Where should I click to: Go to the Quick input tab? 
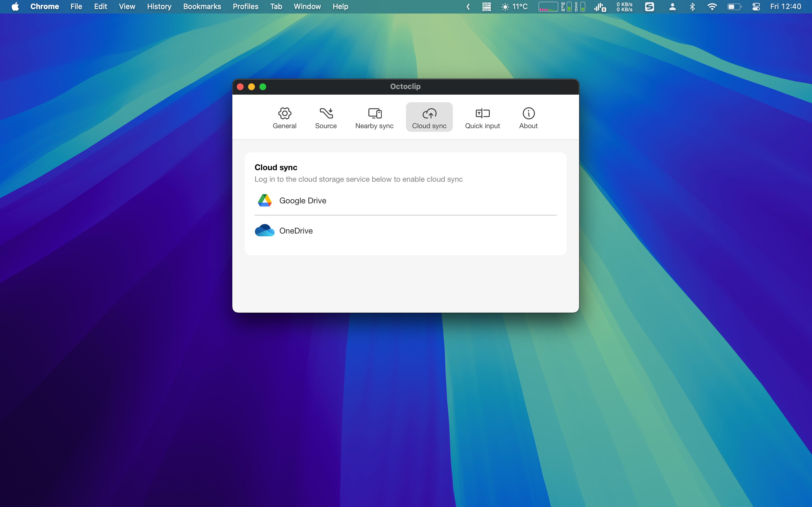click(x=482, y=117)
